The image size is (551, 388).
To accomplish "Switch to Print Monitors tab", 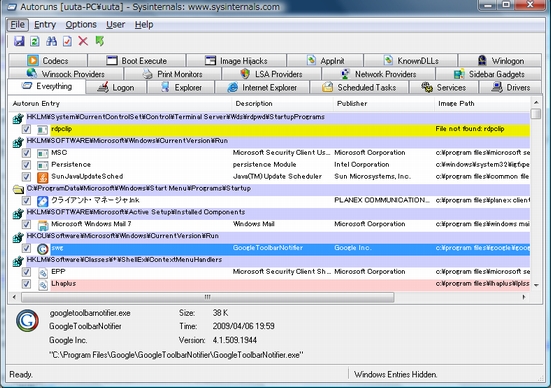I will point(173,74).
